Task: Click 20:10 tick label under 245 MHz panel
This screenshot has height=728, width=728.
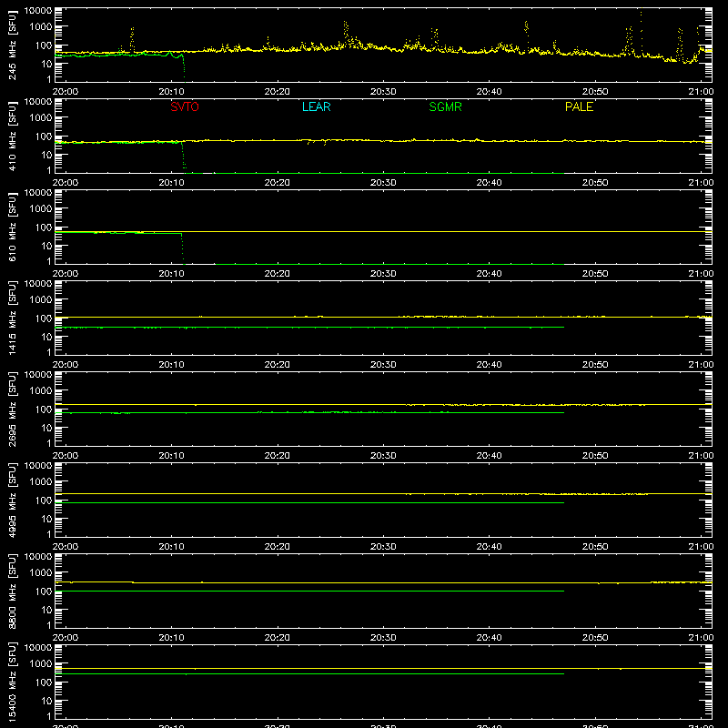Action: pos(171,92)
